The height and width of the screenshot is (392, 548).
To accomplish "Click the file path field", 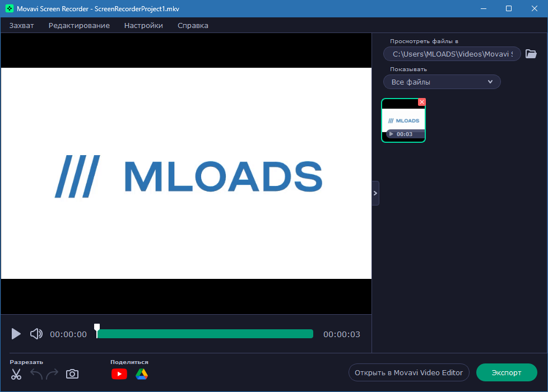I will pyautogui.click(x=452, y=54).
